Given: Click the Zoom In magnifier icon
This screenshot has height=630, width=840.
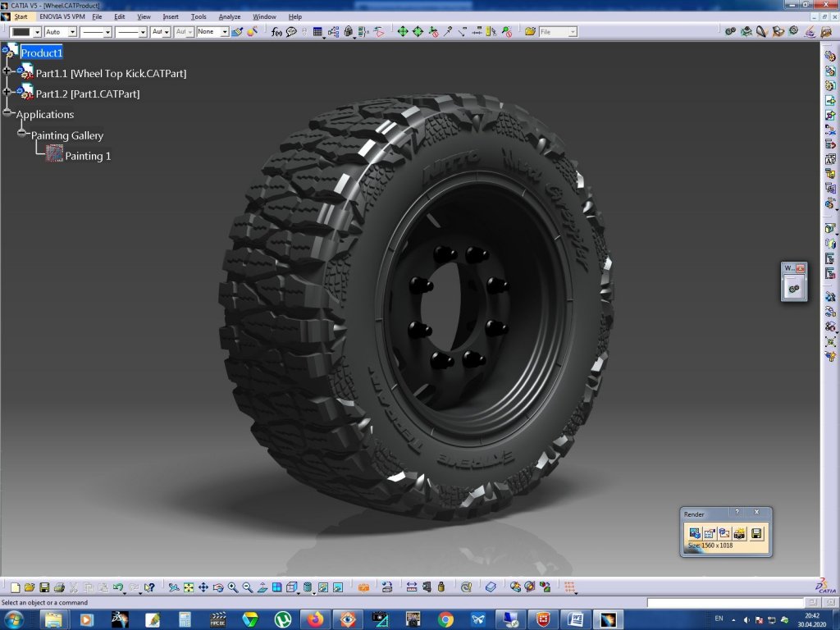Looking at the screenshot, I should (233, 587).
